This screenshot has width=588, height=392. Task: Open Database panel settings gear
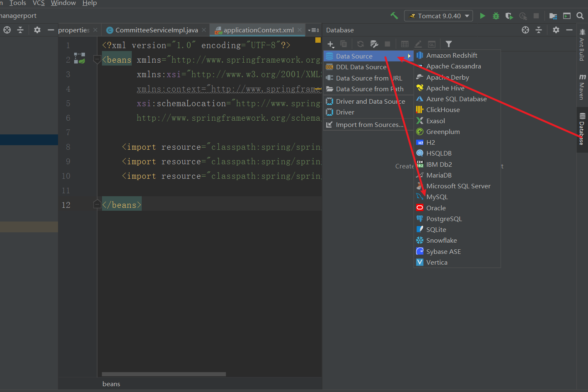tap(556, 30)
